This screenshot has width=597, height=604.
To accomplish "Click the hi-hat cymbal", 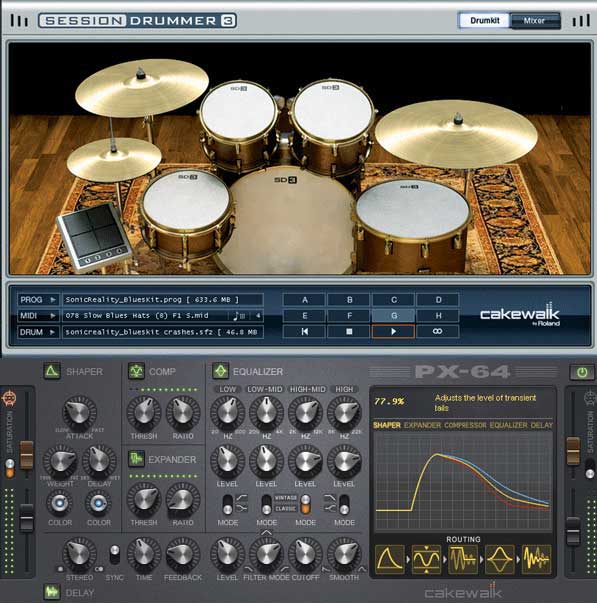I will pyautogui.click(x=114, y=159).
